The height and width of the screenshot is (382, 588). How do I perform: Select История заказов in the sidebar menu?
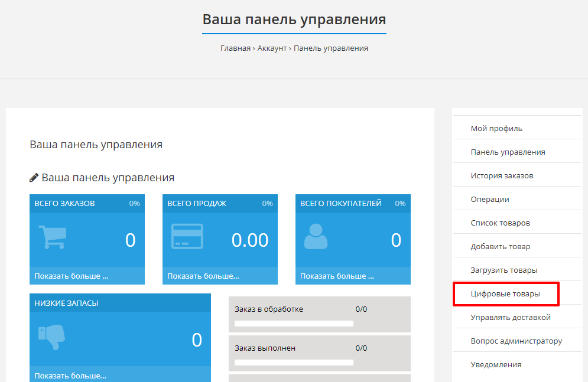pos(502,175)
